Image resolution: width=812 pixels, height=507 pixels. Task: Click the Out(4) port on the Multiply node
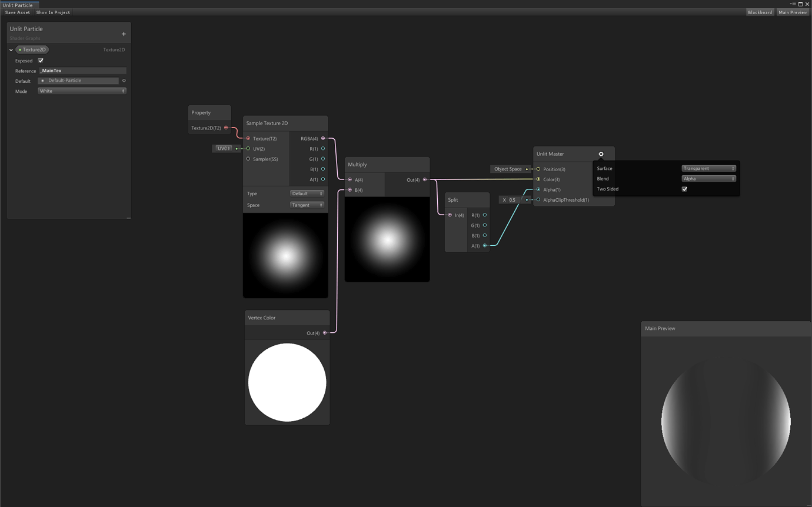coord(425,179)
